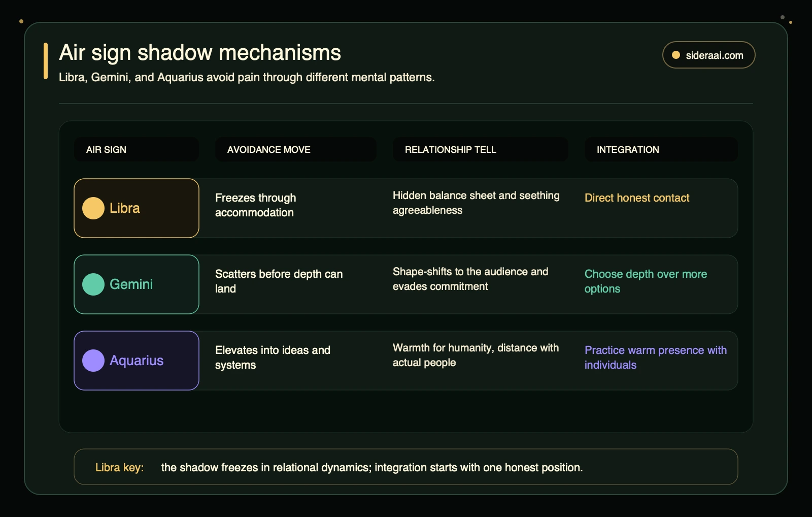Click 'Practice warm presence with individuals'
Screen dimensions: 812x517
656,358
